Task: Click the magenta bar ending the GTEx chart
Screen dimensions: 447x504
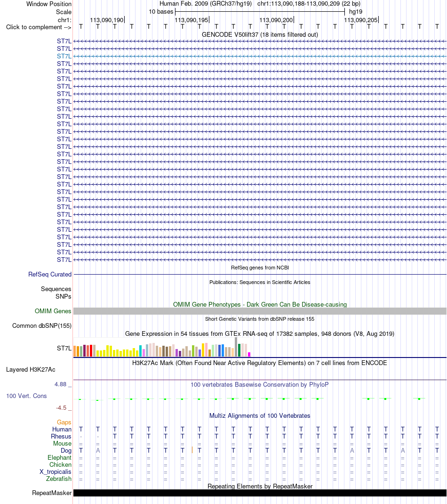Action: 249,355
